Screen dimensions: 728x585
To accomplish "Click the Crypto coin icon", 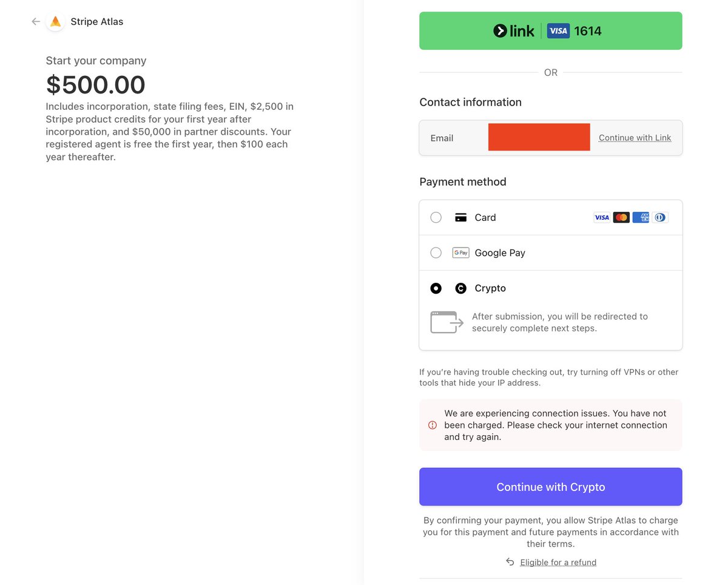I will click(x=461, y=288).
